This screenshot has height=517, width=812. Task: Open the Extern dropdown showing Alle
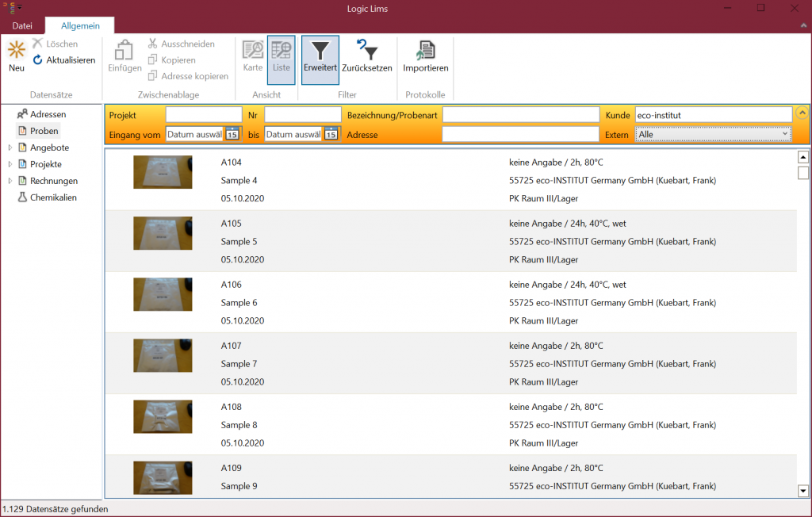(x=713, y=135)
